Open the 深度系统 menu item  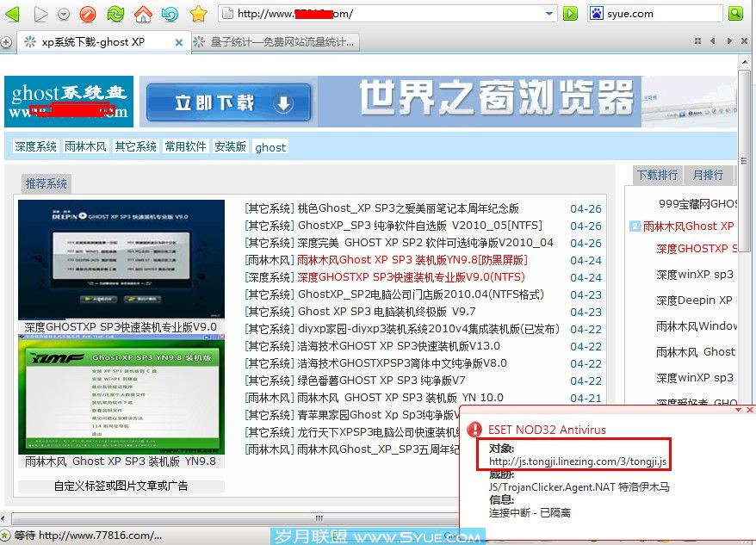(x=35, y=146)
